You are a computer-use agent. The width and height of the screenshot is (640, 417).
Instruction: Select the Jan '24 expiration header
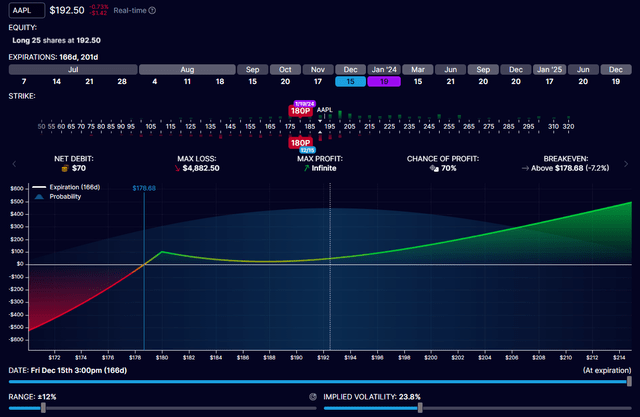point(384,69)
